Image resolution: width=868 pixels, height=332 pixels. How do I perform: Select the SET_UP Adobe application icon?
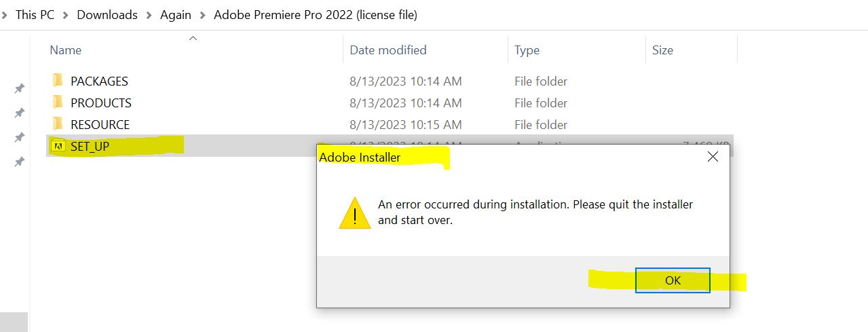[x=58, y=146]
